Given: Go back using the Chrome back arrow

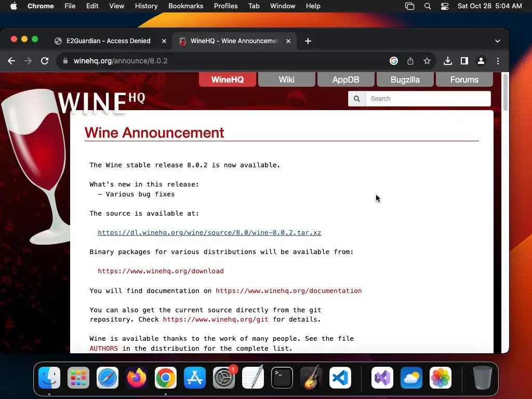Looking at the screenshot, I should click(x=11, y=61).
